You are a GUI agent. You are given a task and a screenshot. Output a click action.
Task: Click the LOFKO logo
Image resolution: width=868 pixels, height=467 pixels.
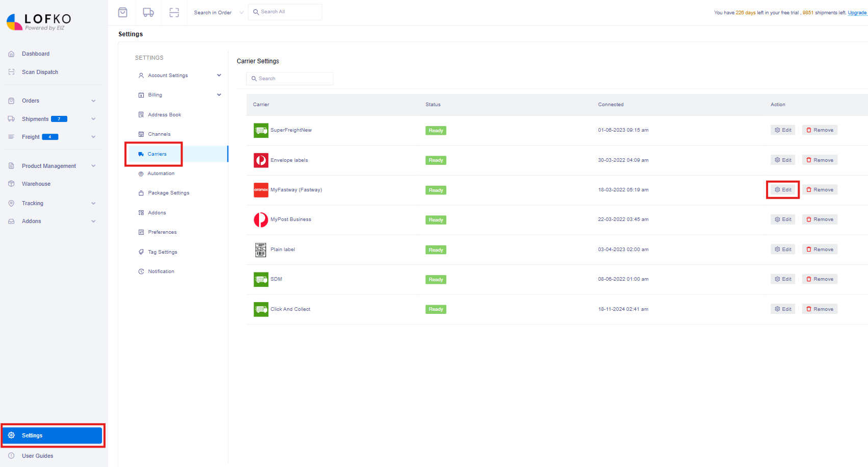[40, 21]
